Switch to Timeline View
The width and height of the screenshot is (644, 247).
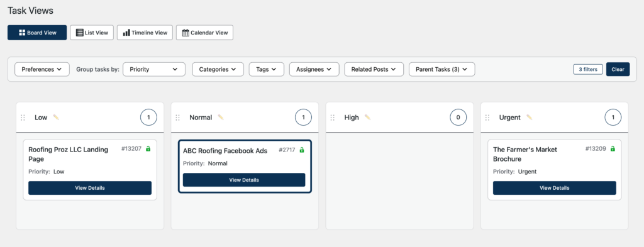coord(145,33)
